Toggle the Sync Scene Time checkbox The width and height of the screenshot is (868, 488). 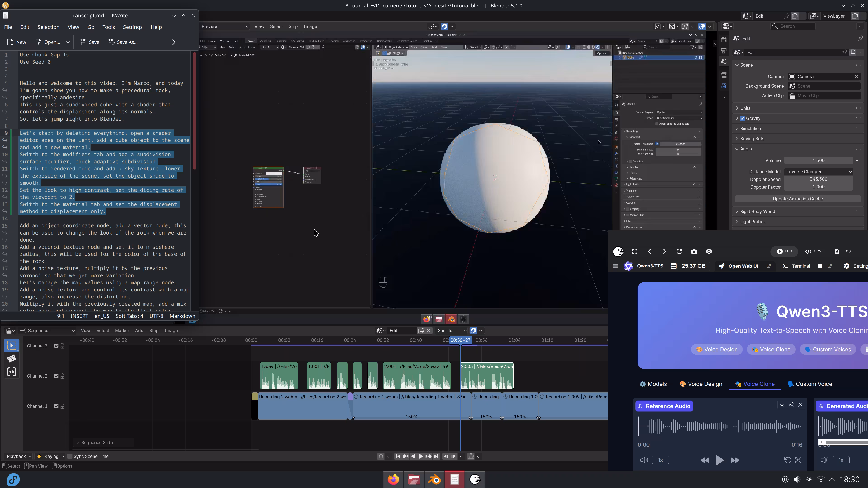(70, 456)
